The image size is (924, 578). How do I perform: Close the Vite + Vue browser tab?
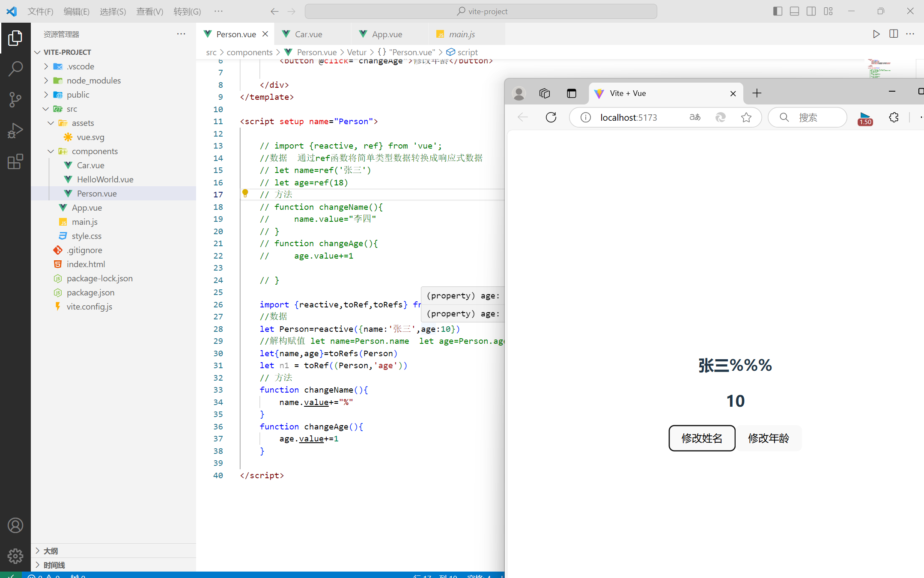(x=733, y=93)
